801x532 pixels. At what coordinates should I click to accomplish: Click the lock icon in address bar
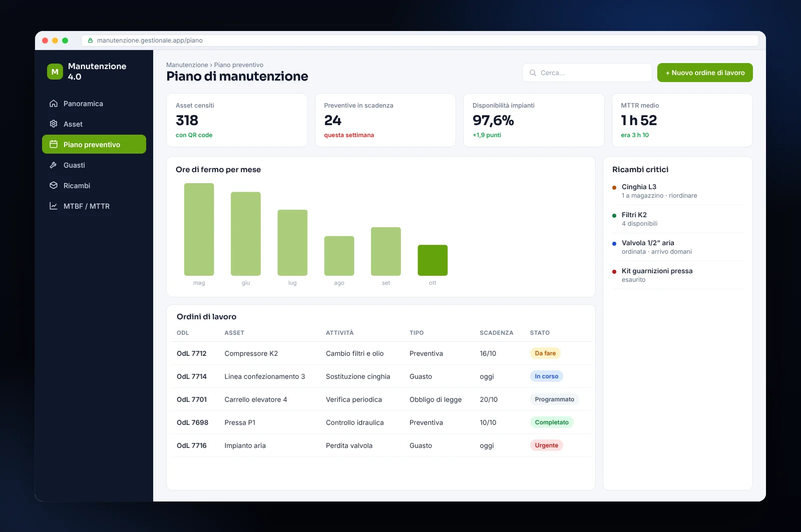point(91,41)
